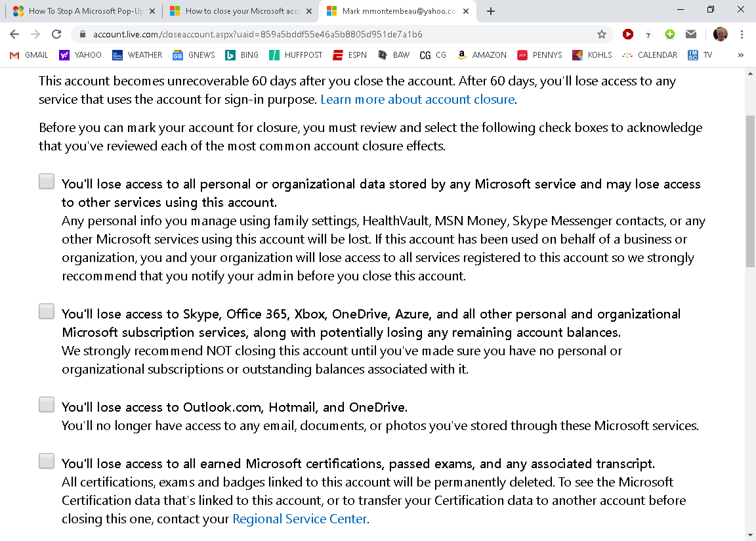Go forward to the next page
Screen dimensions: 756x541
[x=35, y=34]
